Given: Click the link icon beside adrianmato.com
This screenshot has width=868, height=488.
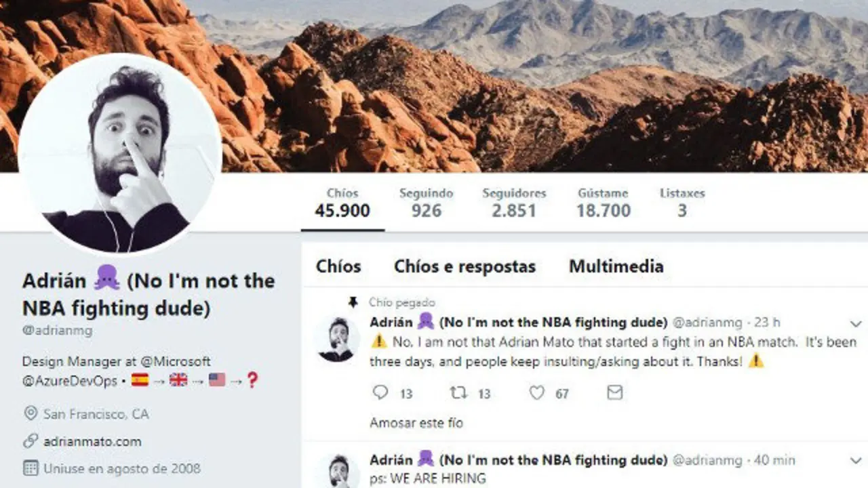Looking at the screenshot, I should pyautogui.click(x=31, y=441).
